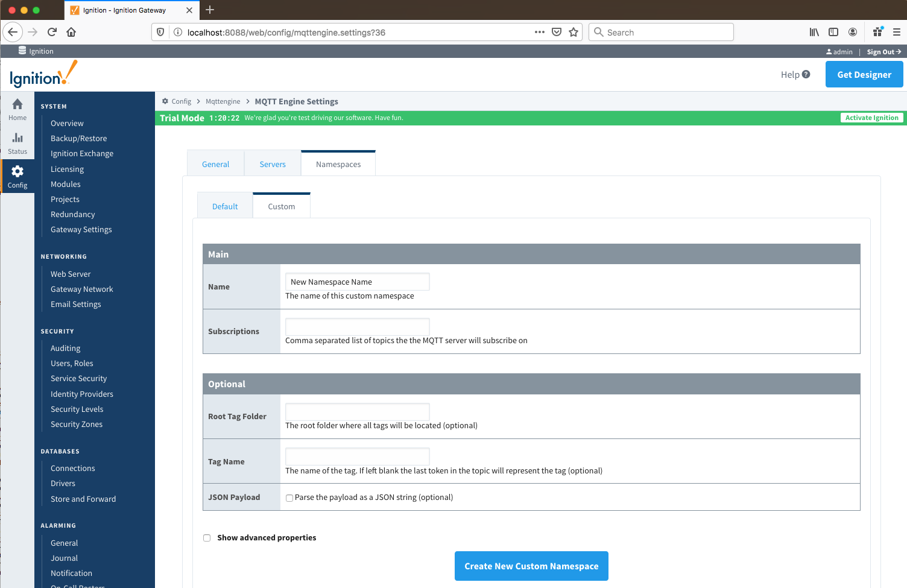Sign Out of the gateway

point(884,52)
